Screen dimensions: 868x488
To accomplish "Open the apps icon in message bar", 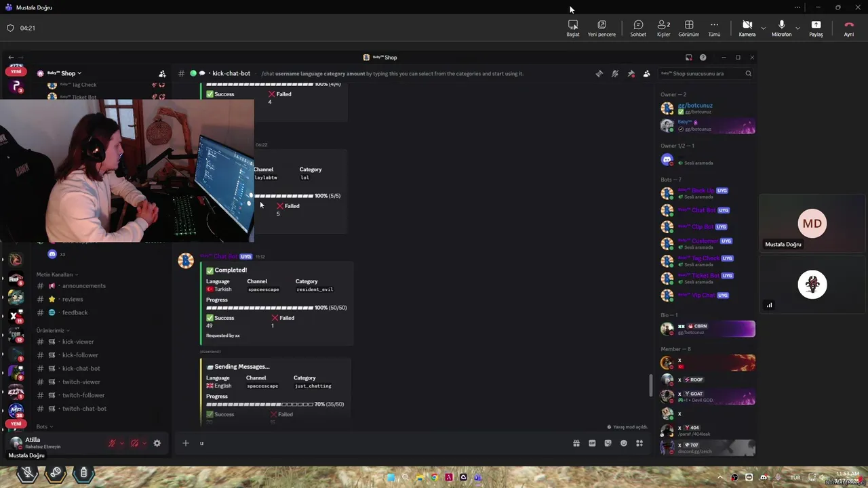I will coord(639,443).
